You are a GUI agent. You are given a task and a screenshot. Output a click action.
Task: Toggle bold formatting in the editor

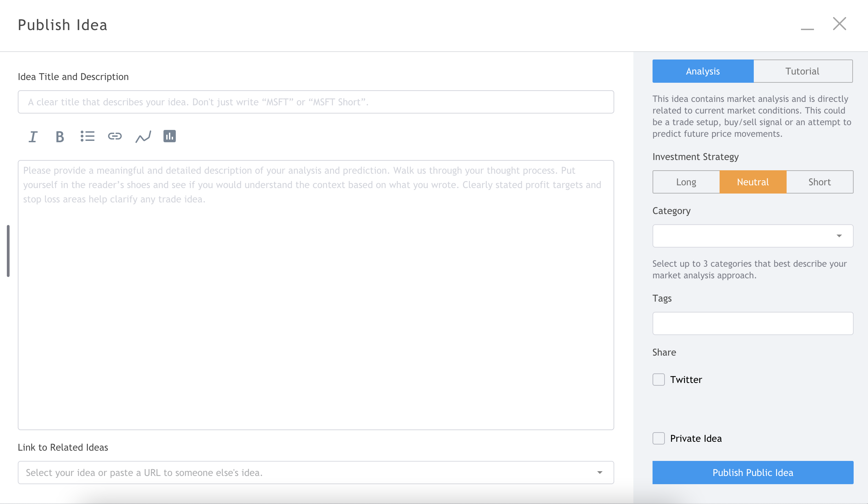click(60, 137)
